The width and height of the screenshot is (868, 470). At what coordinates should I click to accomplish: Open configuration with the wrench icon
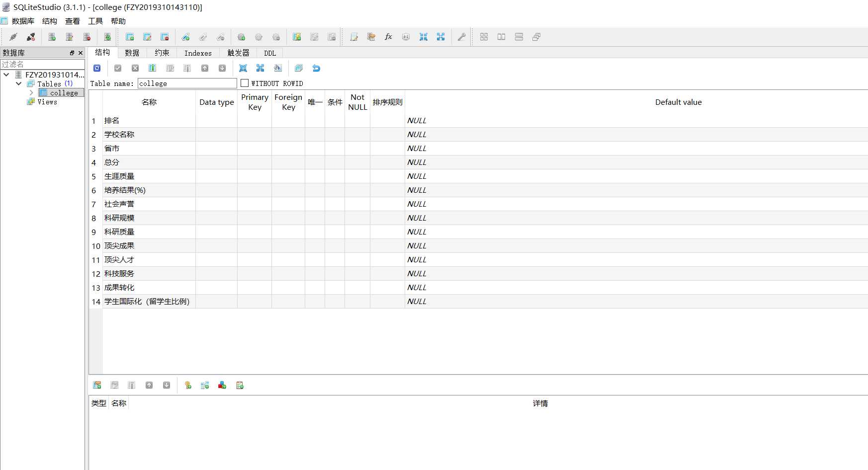461,37
